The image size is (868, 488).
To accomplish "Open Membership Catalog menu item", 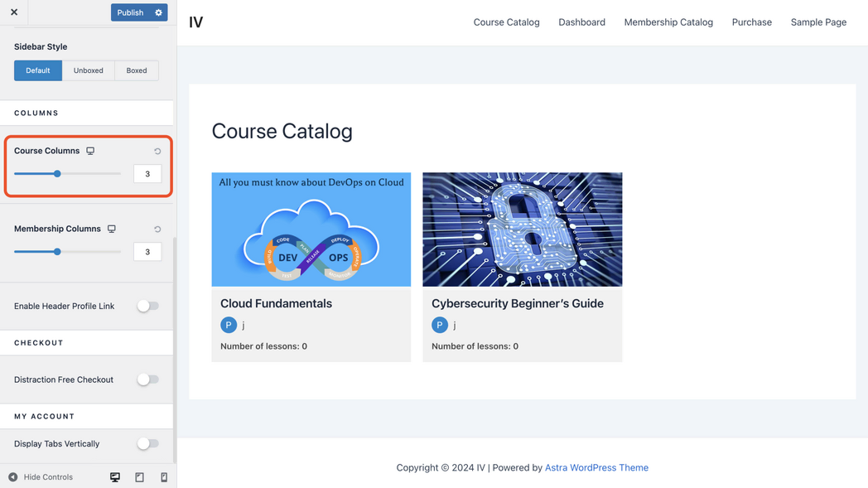I will click(x=668, y=22).
